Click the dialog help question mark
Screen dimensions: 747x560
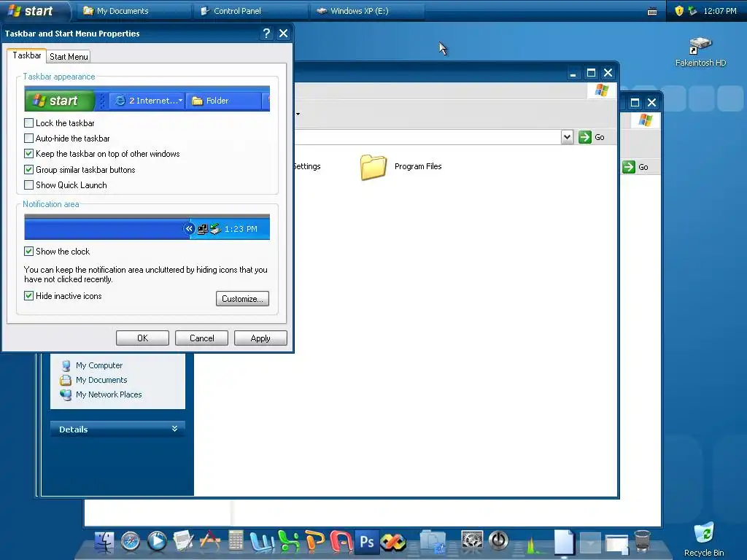[266, 34]
